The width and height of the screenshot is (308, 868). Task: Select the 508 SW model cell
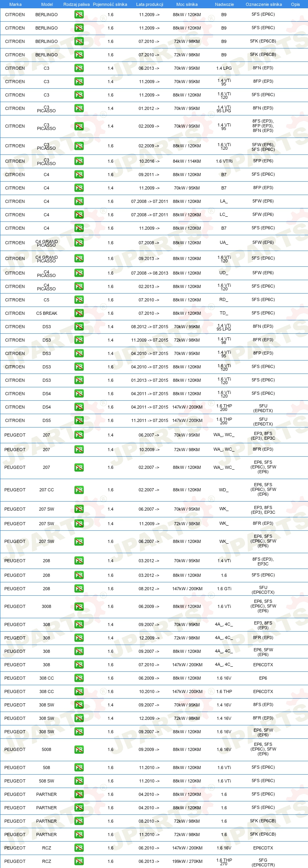point(46,781)
